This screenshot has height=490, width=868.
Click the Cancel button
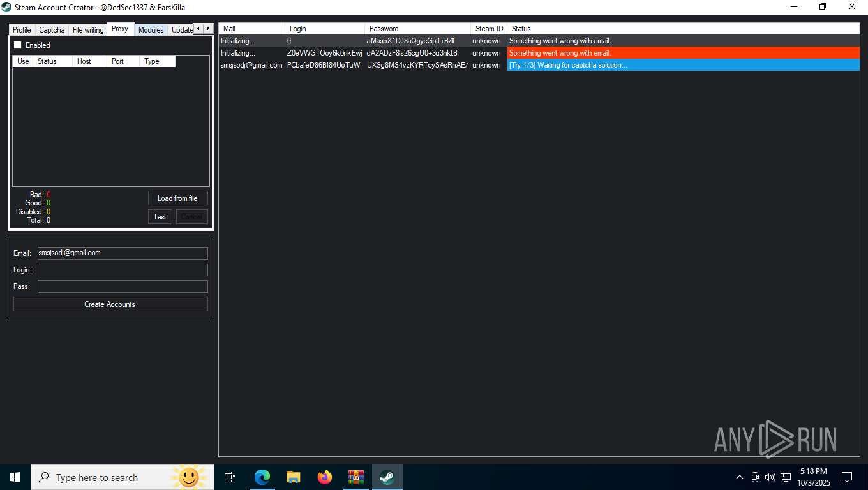click(x=191, y=217)
